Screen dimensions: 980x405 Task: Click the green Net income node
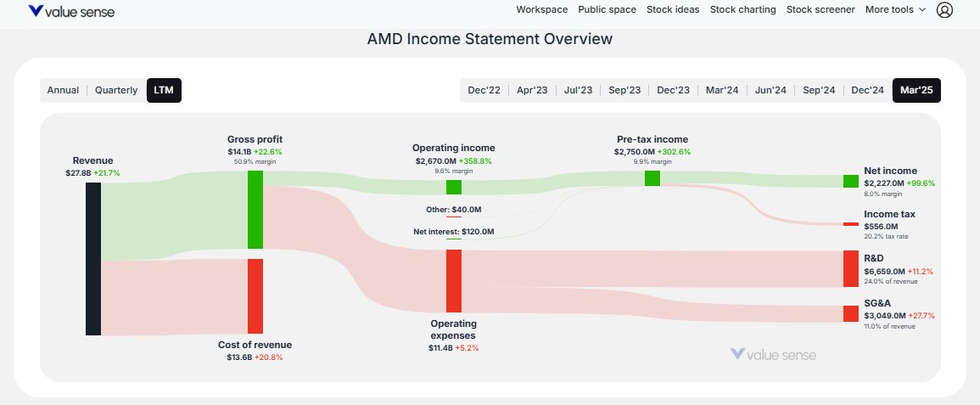point(851,181)
